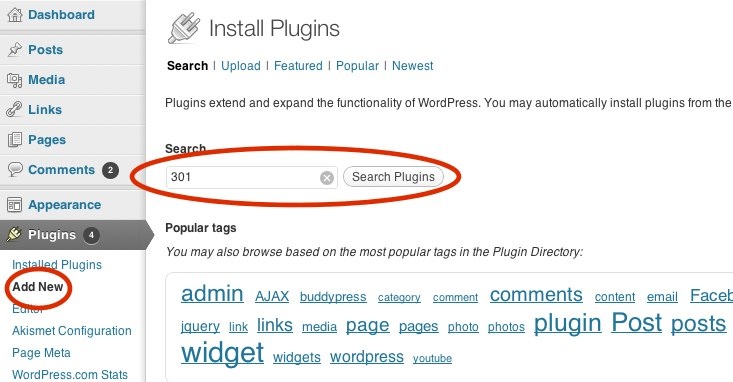
Task: Show the Newest plugins tab
Action: [x=412, y=66]
